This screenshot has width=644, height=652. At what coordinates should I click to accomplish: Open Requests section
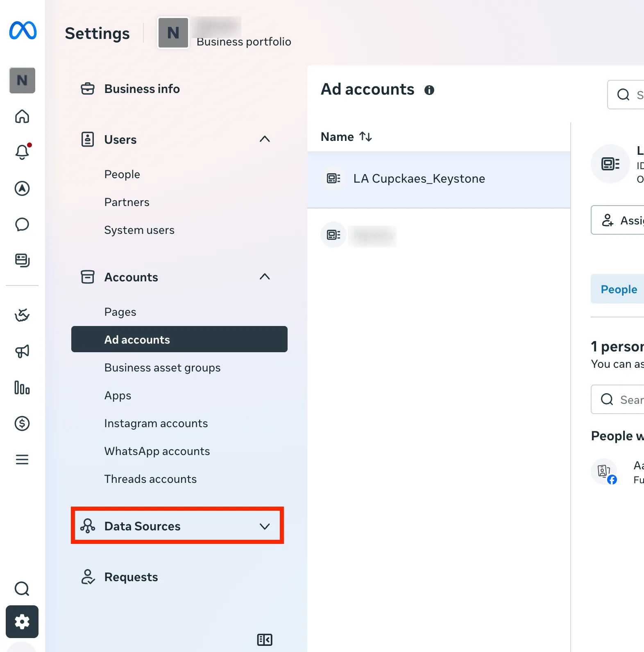(131, 577)
